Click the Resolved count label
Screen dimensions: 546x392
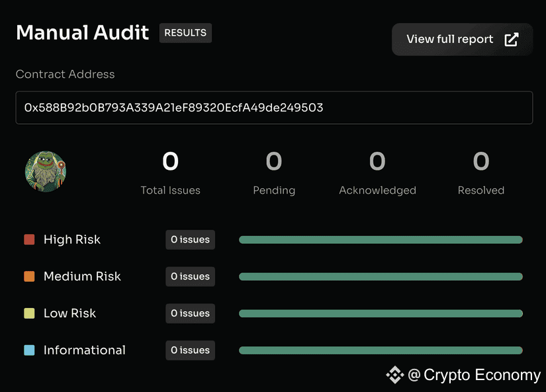[x=481, y=190]
